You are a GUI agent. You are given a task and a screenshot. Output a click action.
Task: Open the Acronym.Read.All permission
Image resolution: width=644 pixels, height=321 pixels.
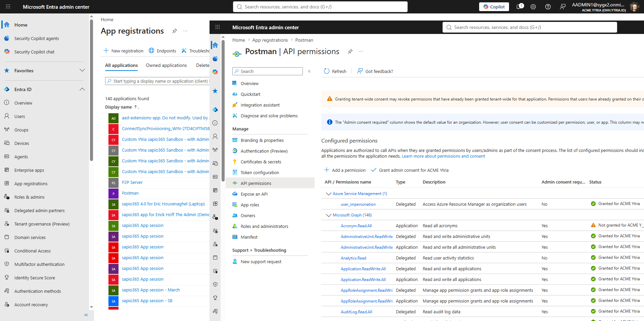tap(356, 226)
